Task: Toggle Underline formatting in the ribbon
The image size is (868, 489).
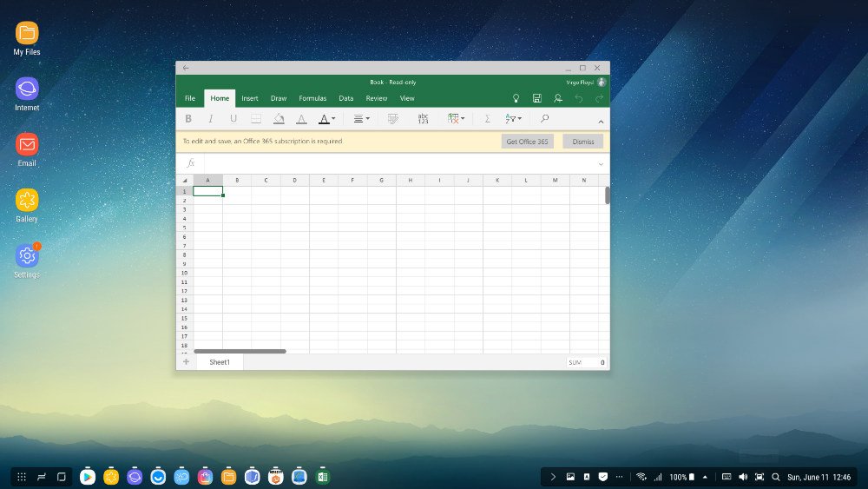Action: (233, 119)
